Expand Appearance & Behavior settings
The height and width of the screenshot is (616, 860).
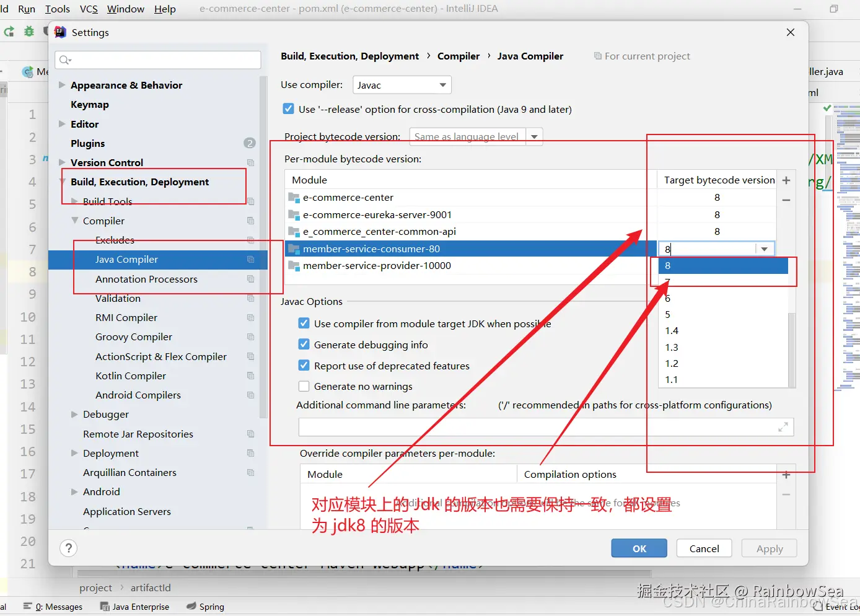point(62,85)
